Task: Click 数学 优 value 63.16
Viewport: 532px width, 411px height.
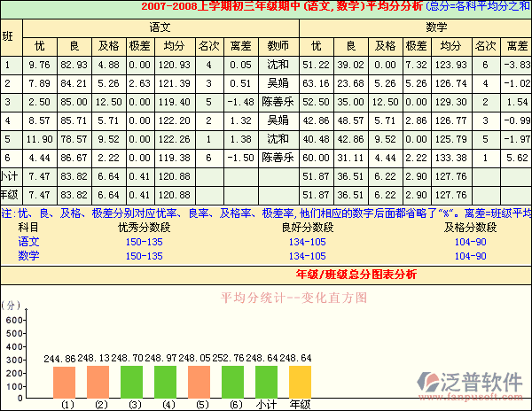Action: point(316,83)
